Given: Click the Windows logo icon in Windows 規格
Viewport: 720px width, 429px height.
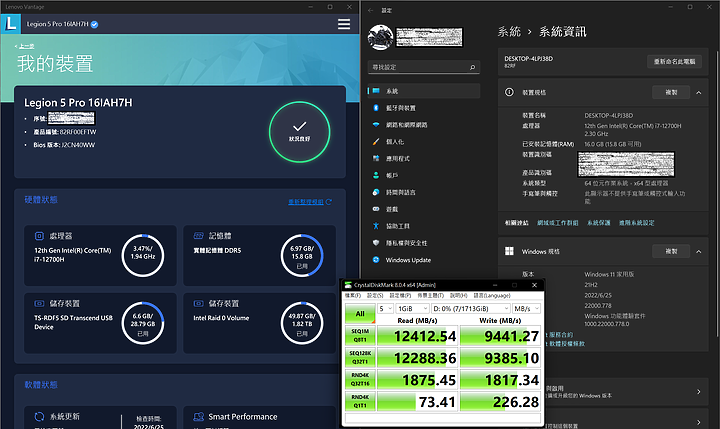Looking at the screenshot, I should tap(509, 251).
